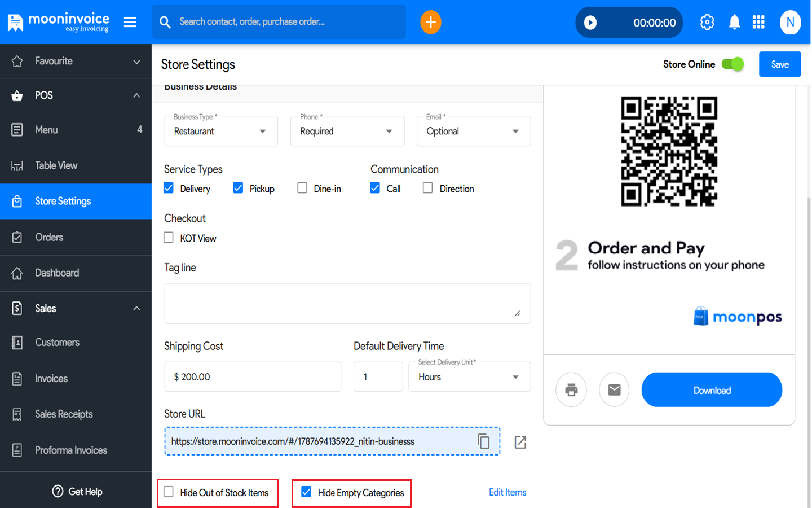
Task: Toggle the Store Online switch
Action: point(732,64)
